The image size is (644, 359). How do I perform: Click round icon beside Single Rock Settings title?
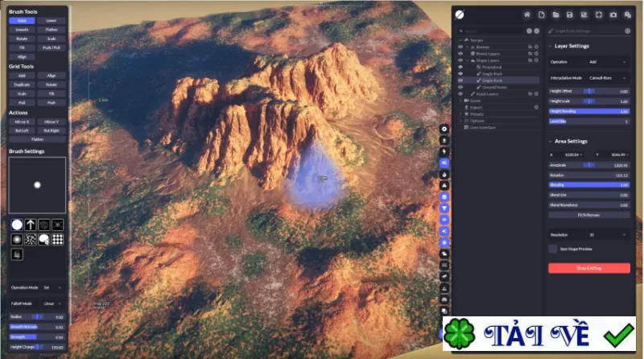[628, 31]
